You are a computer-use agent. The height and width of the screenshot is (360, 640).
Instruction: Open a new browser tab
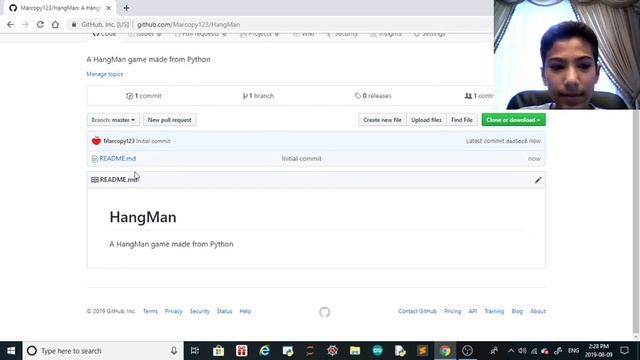[126, 8]
